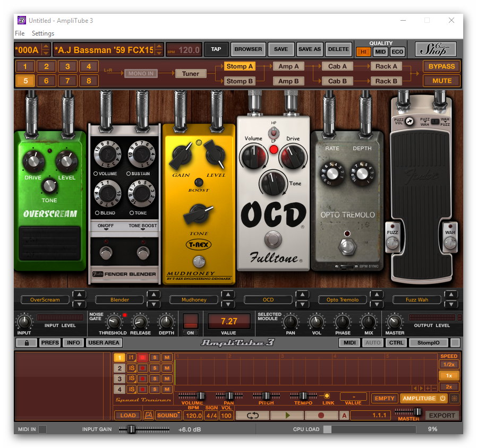The width and height of the screenshot is (477, 448).
Task: Select MID quality mode
Action: tap(380, 51)
